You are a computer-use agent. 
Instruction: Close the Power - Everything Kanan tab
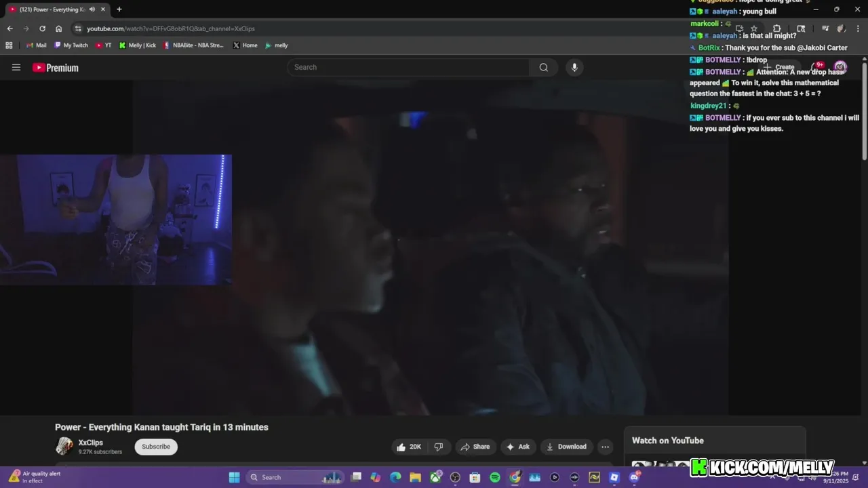[104, 9]
